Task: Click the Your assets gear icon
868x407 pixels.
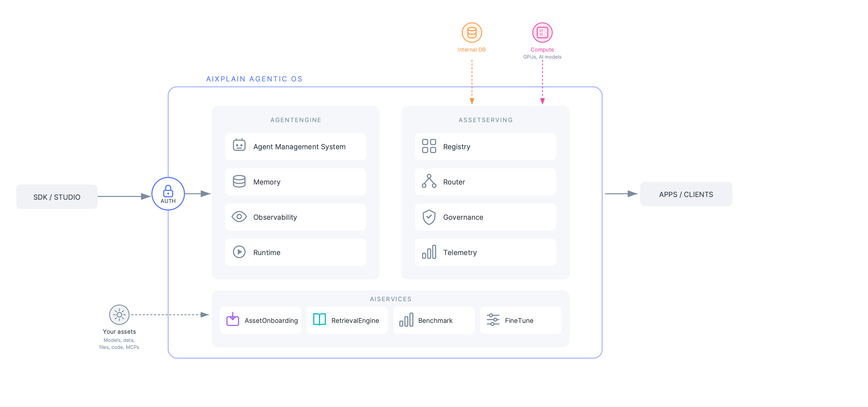Action: 119,314
